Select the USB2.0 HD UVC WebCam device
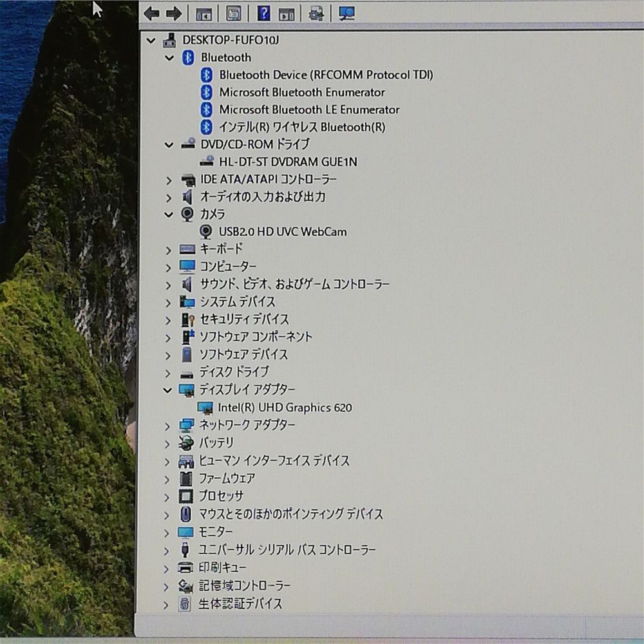 282,231
